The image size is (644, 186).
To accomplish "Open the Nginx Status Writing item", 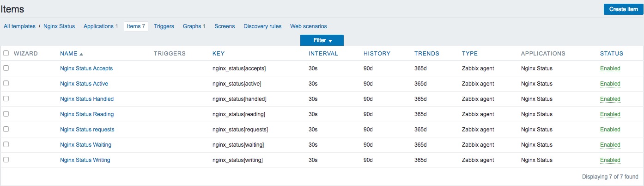I will (x=85, y=160).
